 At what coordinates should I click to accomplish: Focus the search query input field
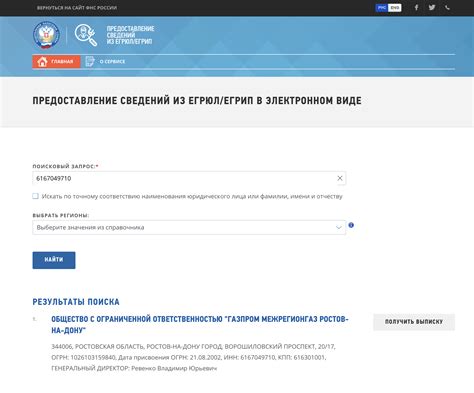point(189,178)
